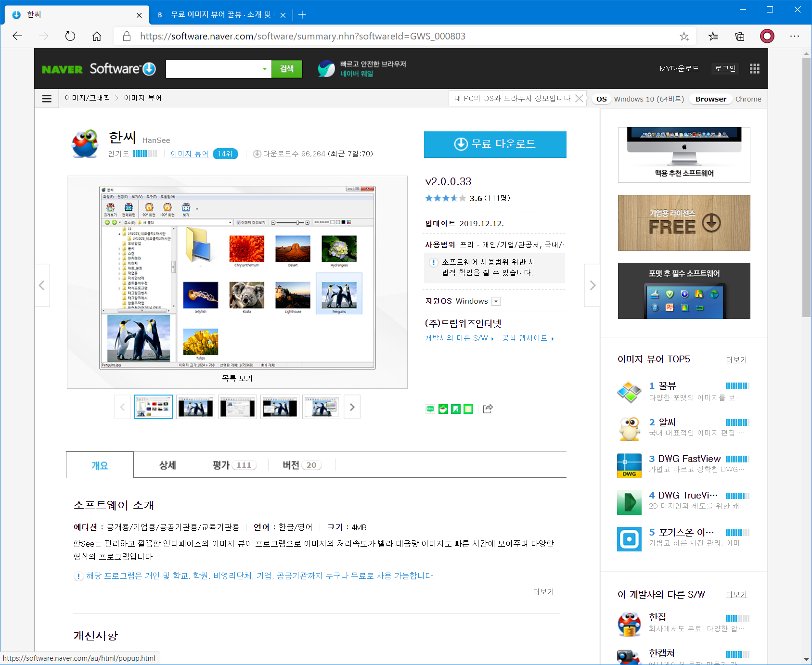Click the HanSee app logo icon

85,143
